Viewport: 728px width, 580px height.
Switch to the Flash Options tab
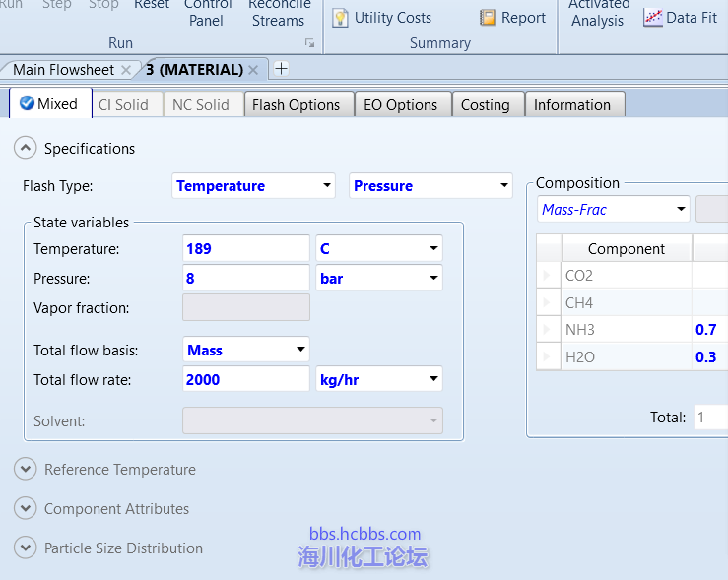[x=296, y=105]
